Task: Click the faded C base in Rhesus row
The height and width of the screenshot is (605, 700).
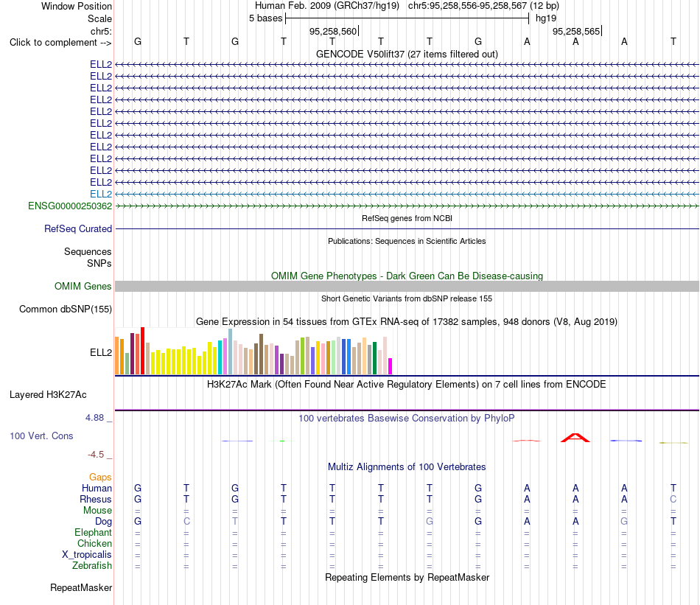Action: pos(673,499)
